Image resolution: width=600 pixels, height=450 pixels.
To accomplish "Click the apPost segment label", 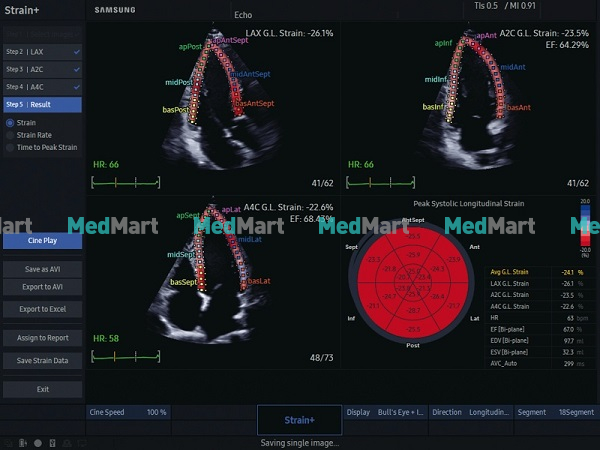I will 190,47.
